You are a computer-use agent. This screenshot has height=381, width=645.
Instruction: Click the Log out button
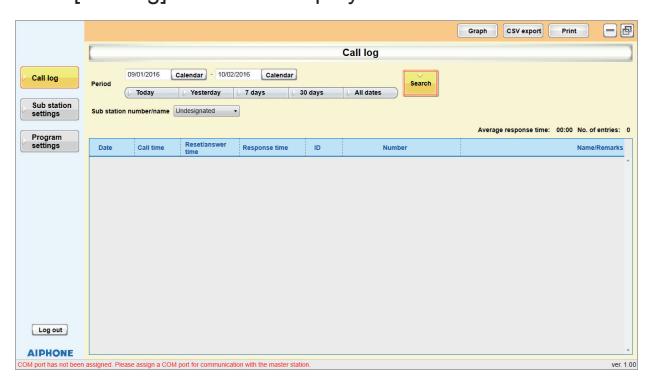click(50, 330)
